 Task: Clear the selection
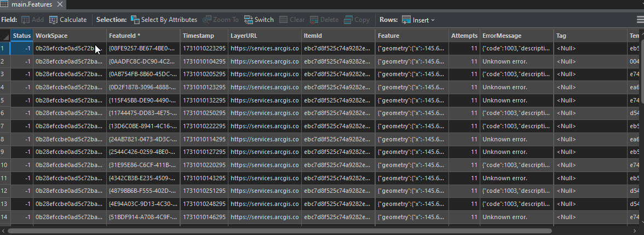tap(292, 20)
